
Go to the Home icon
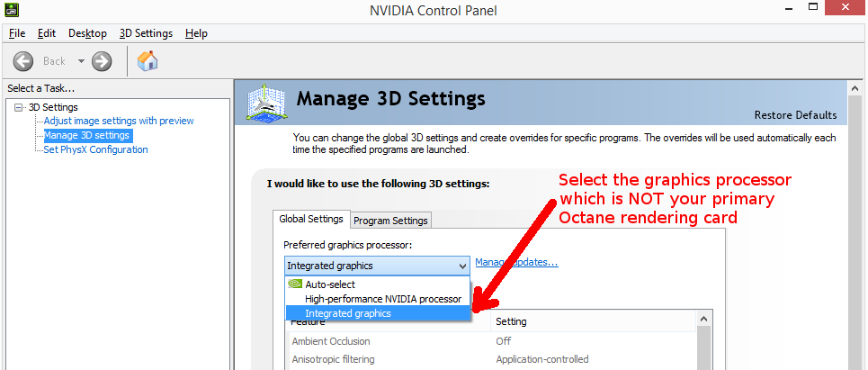pos(148,61)
